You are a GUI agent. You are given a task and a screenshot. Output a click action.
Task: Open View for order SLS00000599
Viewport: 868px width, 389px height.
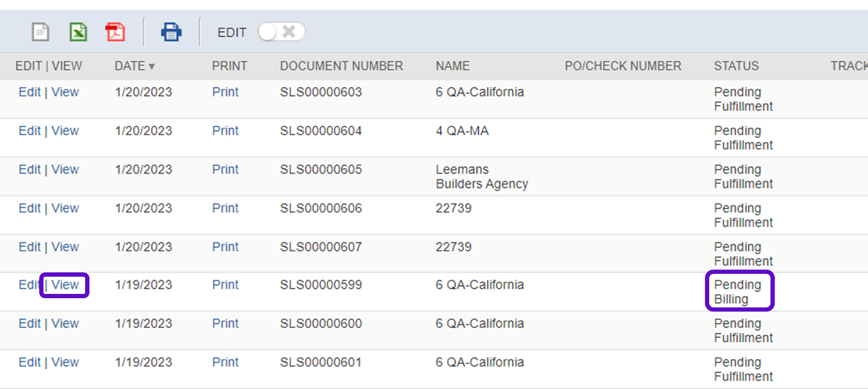[65, 285]
